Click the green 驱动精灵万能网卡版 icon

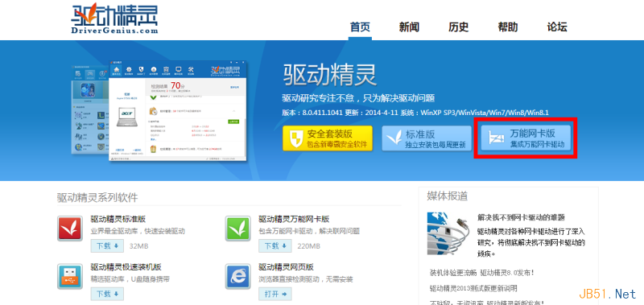coord(237,228)
